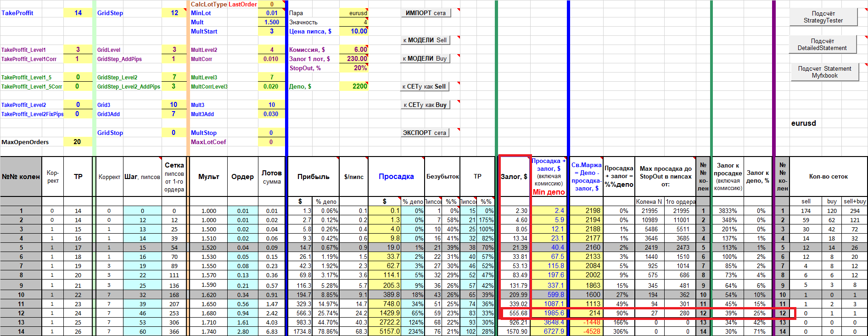Click the №№ колен column header

(x=21, y=176)
